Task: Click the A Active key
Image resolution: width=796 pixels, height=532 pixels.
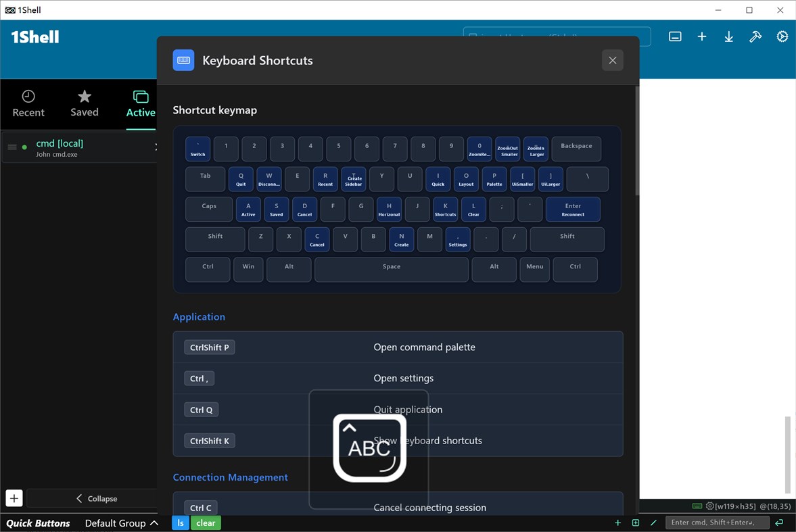Action: (248, 209)
